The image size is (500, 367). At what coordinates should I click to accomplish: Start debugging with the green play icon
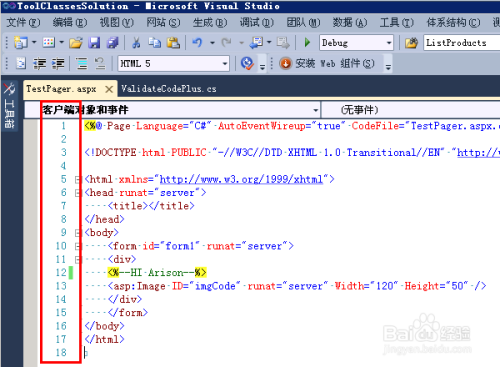point(307,43)
